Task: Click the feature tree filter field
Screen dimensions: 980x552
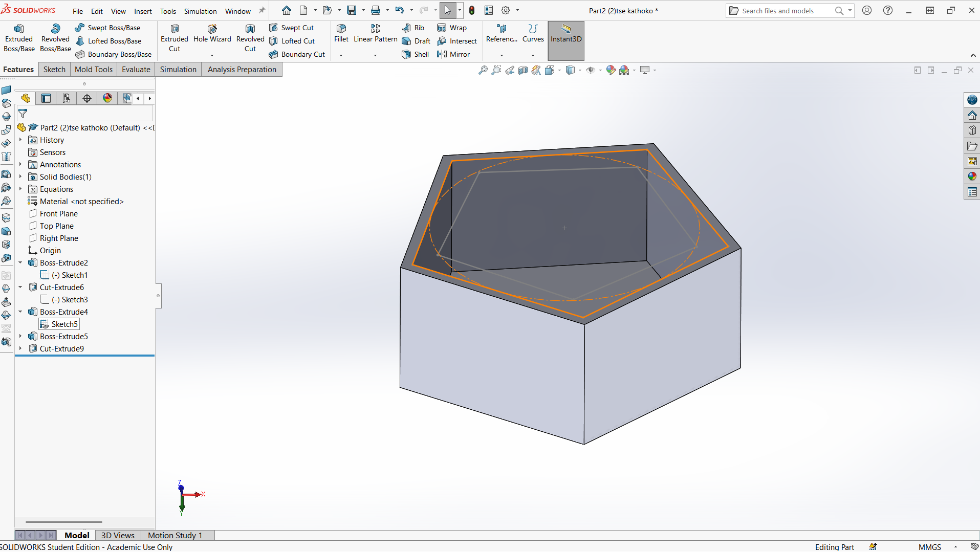Action: (85, 114)
